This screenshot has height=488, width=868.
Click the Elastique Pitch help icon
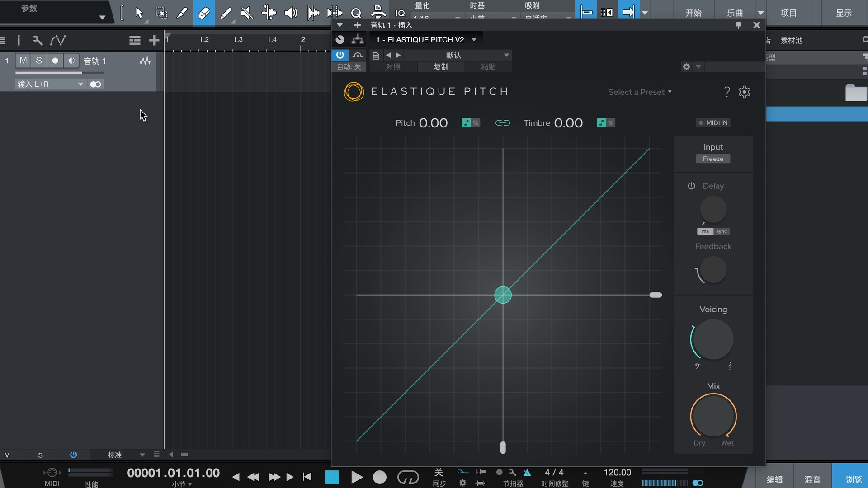tap(726, 92)
